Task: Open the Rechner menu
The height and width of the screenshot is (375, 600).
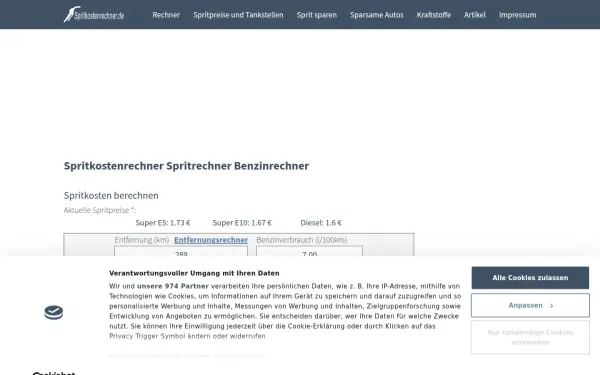Action: pyautogui.click(x=166, y=15)
